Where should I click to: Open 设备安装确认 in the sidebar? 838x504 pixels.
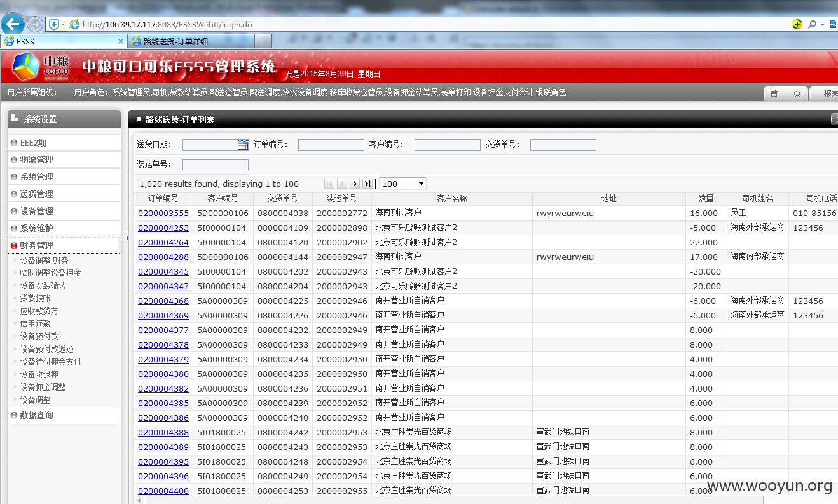pos(43,285)
